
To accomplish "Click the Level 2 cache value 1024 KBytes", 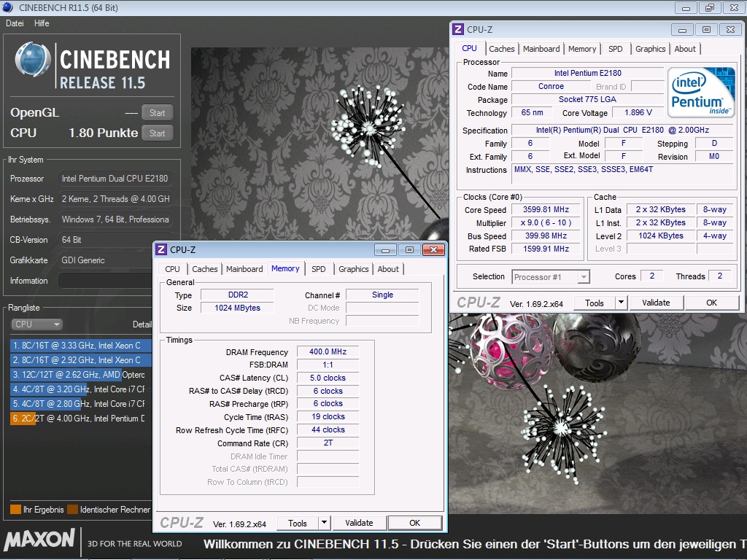I will click(661, 236).
